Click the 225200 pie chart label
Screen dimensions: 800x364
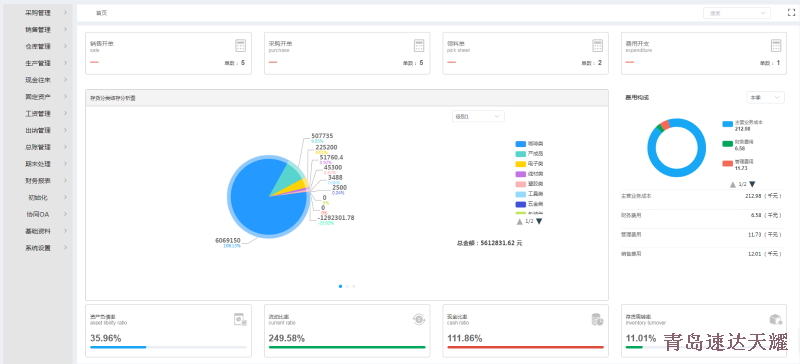click(326, 147)
